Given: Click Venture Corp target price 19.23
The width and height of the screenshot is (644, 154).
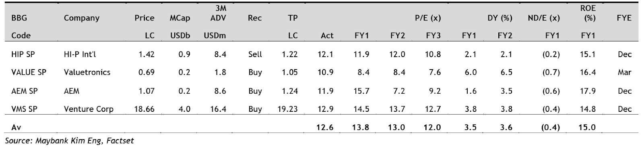Looking at the screenshot, I should pos(287,109).
